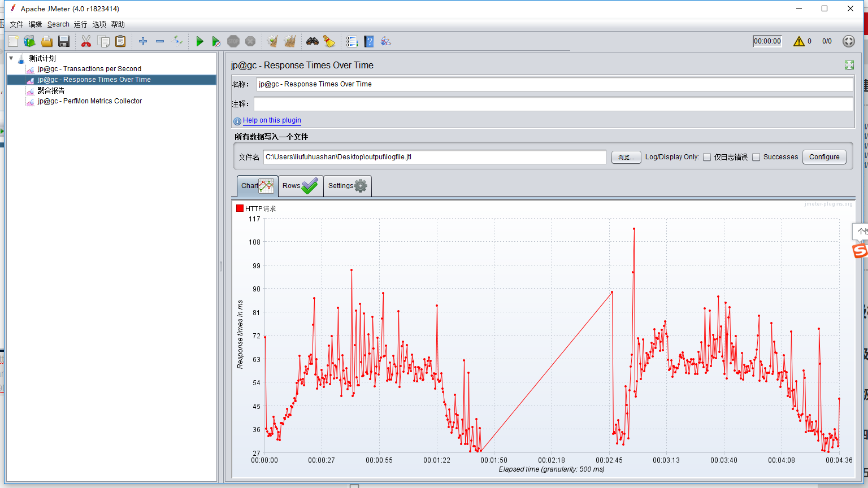This screenshot has width=868, height=488.
Task: Click the split pane divider handle
Action: (220, 267)
